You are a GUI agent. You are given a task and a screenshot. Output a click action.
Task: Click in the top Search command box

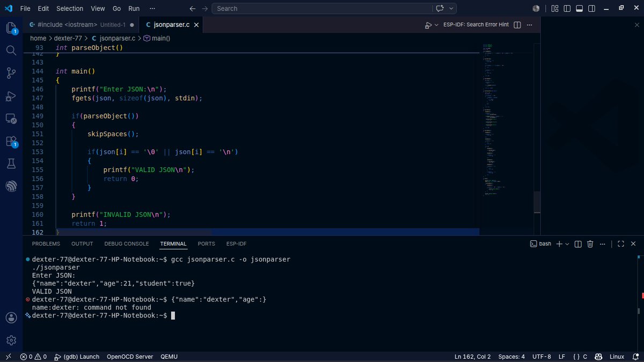click(x=321, y=9)
